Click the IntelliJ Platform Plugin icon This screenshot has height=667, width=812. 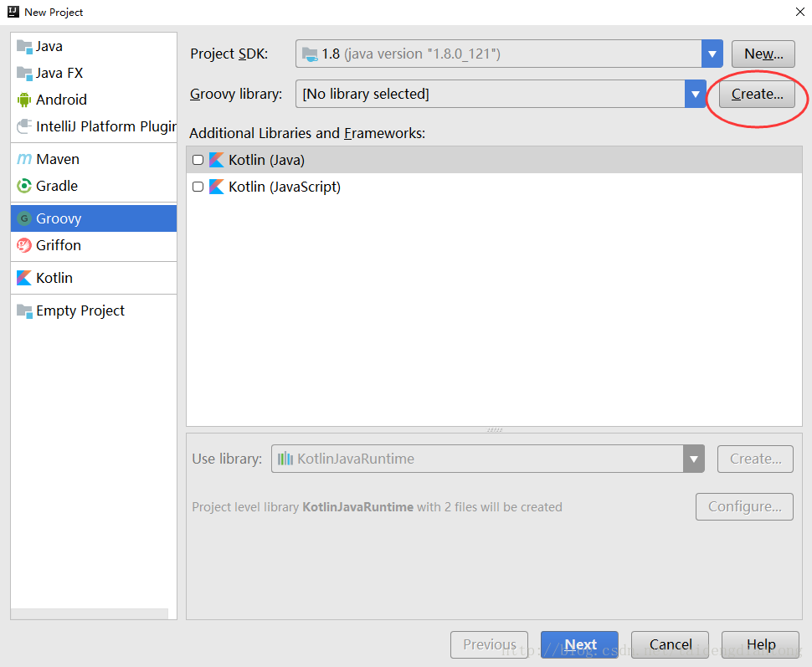[23, 126]
